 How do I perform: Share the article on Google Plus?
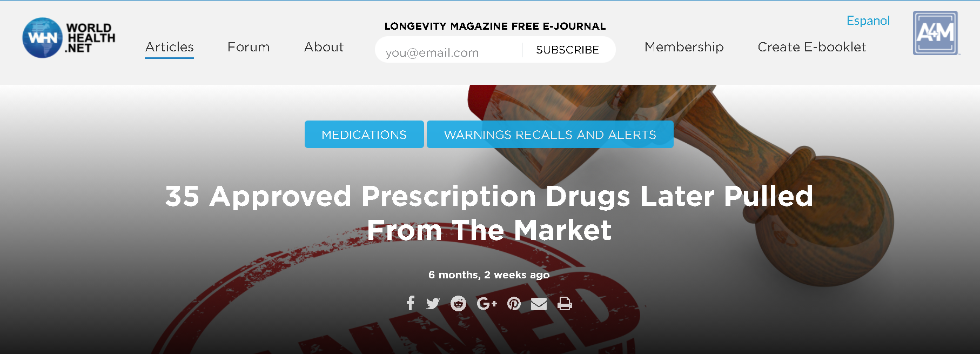coord(487,304)
